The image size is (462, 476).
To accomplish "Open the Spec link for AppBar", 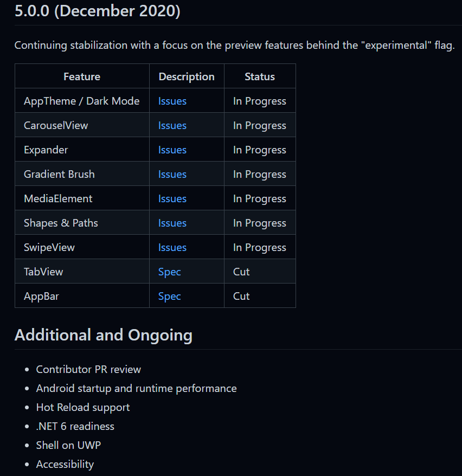I will click(169, 296).
